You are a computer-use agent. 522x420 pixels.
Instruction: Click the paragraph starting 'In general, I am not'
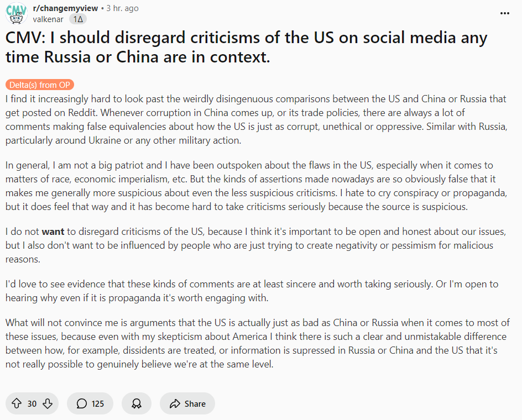pos(257,186)
